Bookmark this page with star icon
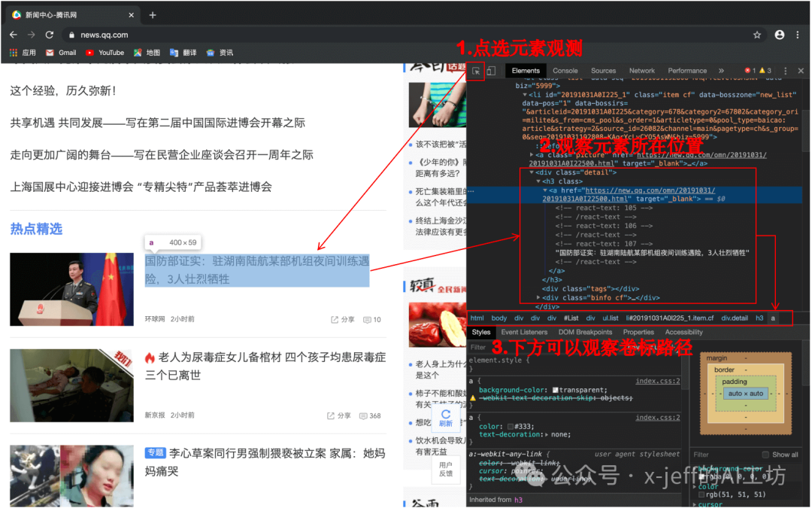The height and width of the screenshot is (508, 812). click(x=756, y=35)
